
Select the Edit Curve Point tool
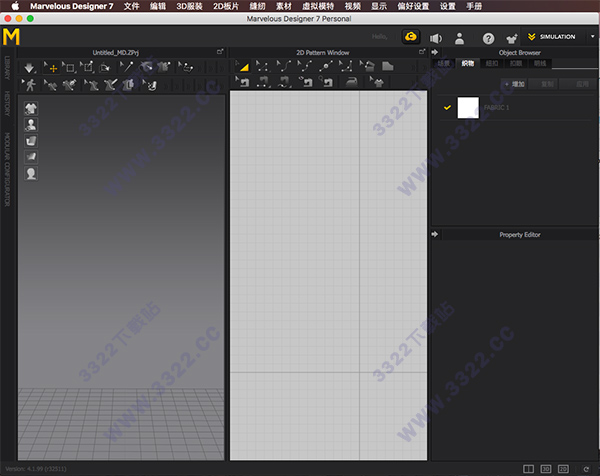point(305,67)
